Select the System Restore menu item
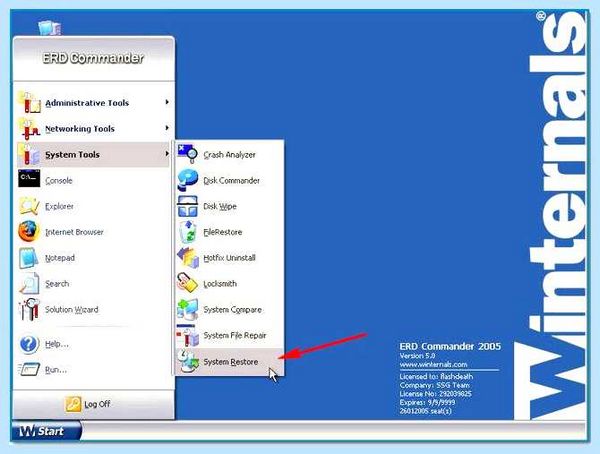 pyautogui.click(x=230, y=361)
